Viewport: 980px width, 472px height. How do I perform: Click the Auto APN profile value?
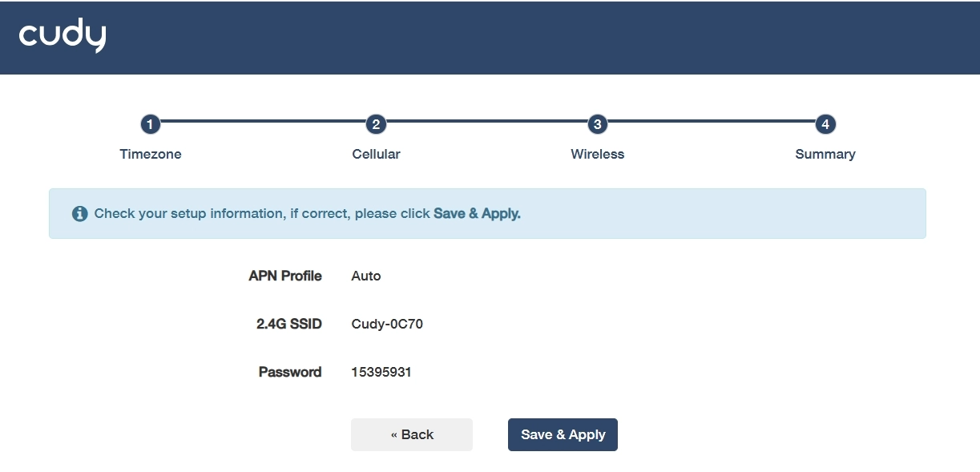tap(366, 276)
